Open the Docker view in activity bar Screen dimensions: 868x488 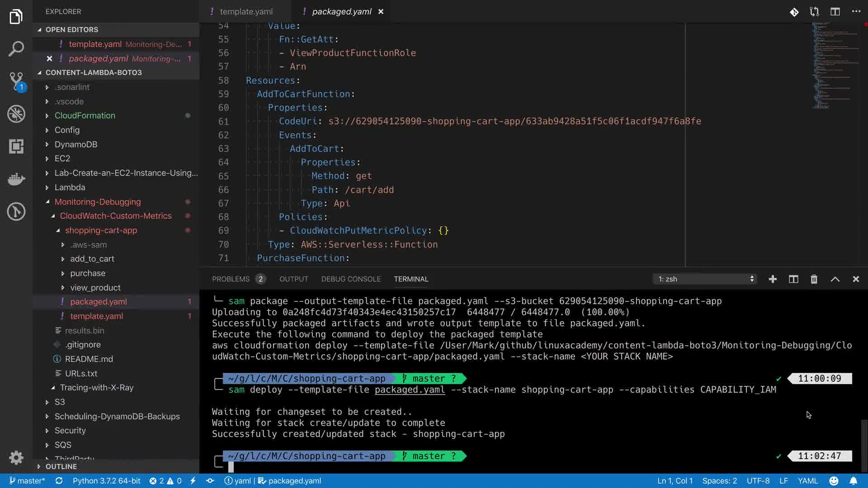(16, 179)
